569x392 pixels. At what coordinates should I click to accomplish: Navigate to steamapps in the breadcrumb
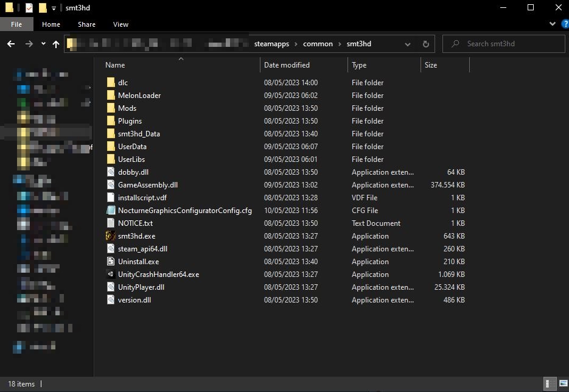pyautogui.click(x=271, y=44)
